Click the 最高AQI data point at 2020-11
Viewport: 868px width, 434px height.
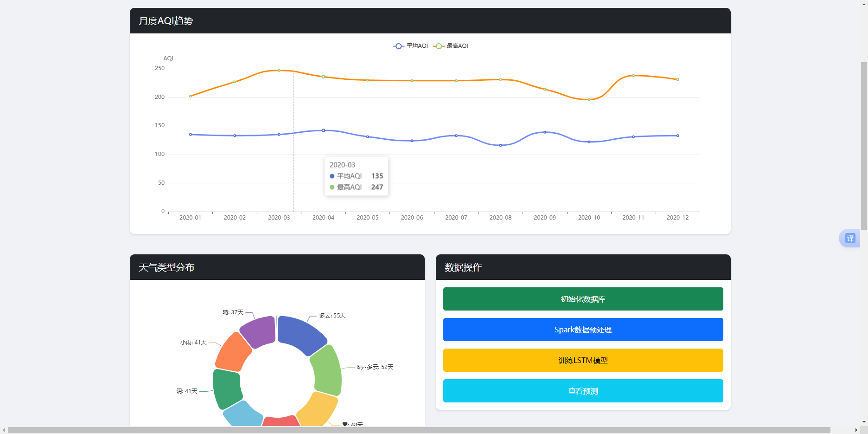coord(633,75)
